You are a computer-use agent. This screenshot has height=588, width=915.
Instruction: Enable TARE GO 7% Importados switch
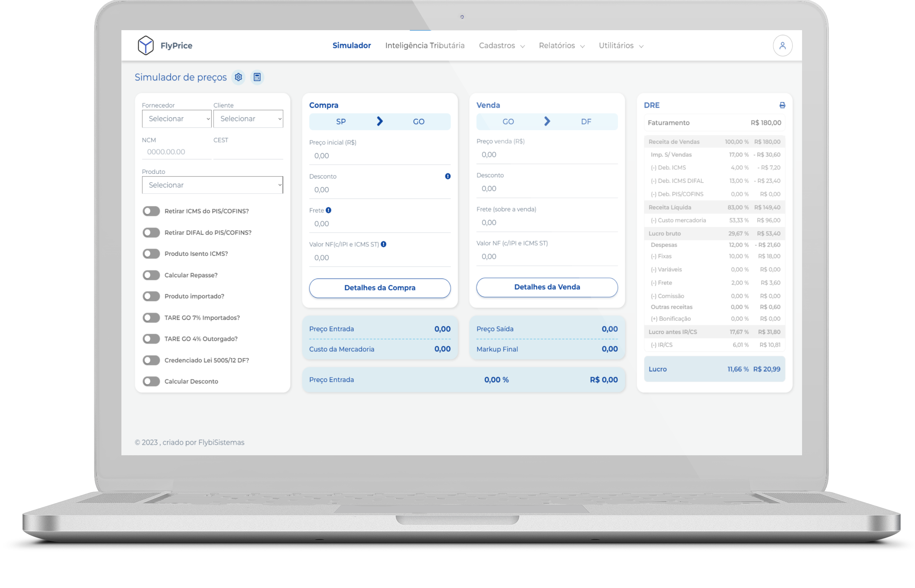click(x=151, y=318)
